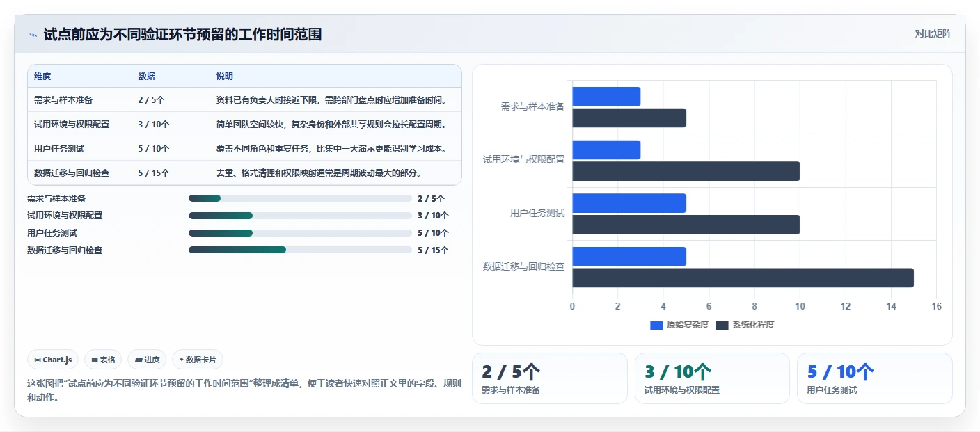The width and height of the screenshot is (980, 432).
Task: Click the 数据迁移与回归检查 progress bar
Action: point(300,250)
